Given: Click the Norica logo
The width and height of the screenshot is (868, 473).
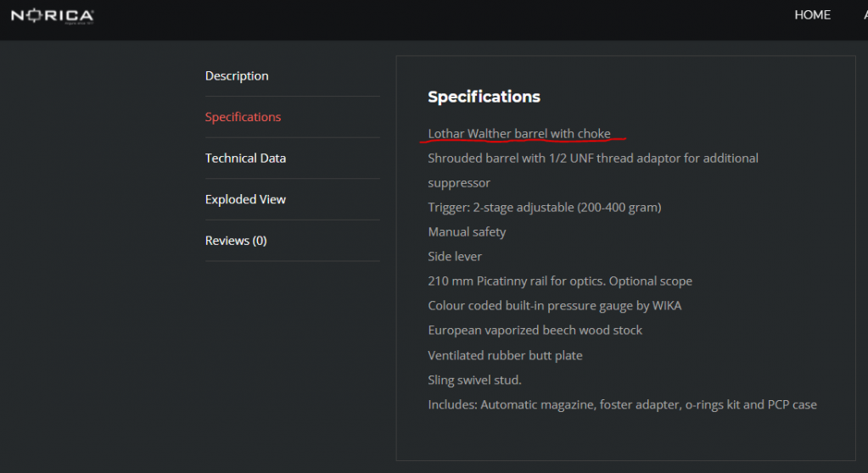Looking at the screenshot, I should click(x=53, y=15).
